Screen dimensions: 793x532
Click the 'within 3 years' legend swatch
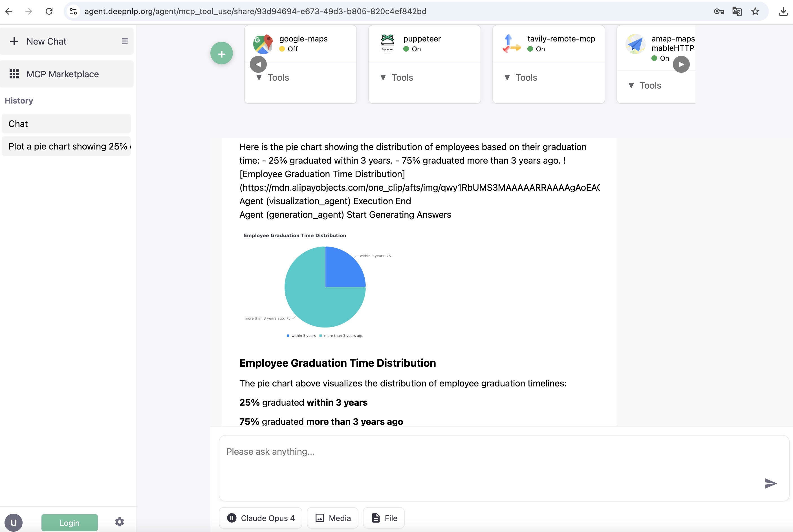(x=288, y=336)
